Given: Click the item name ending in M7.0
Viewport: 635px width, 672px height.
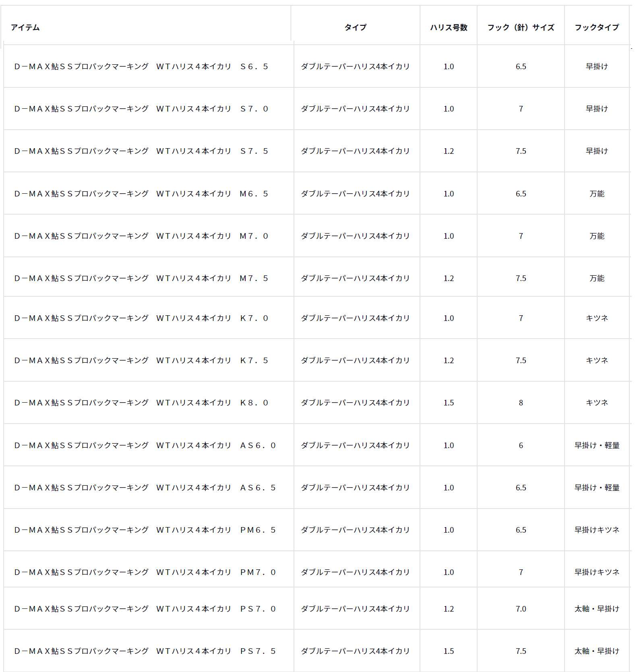Looking at the screenshot, I should (x=141, y=236).
